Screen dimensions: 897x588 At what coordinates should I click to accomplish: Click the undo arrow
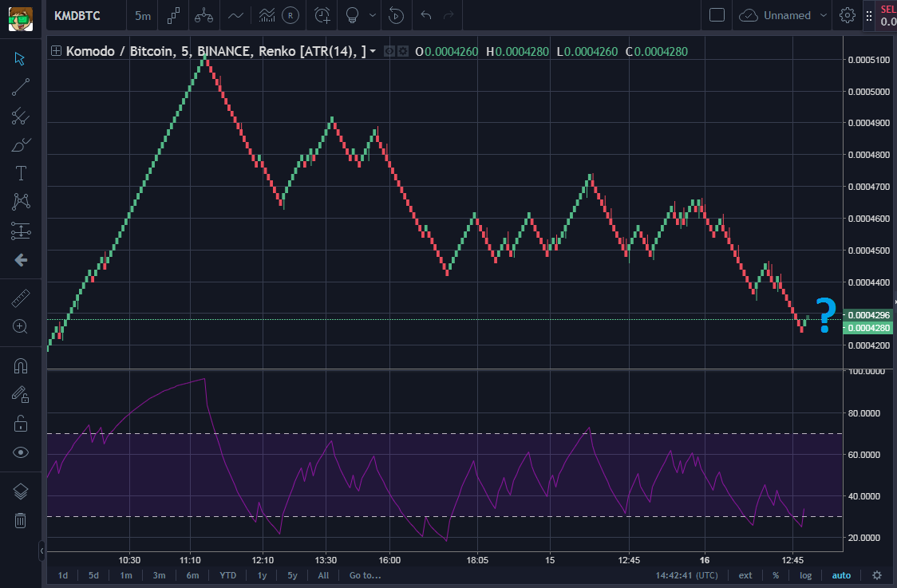pos(425,15)
